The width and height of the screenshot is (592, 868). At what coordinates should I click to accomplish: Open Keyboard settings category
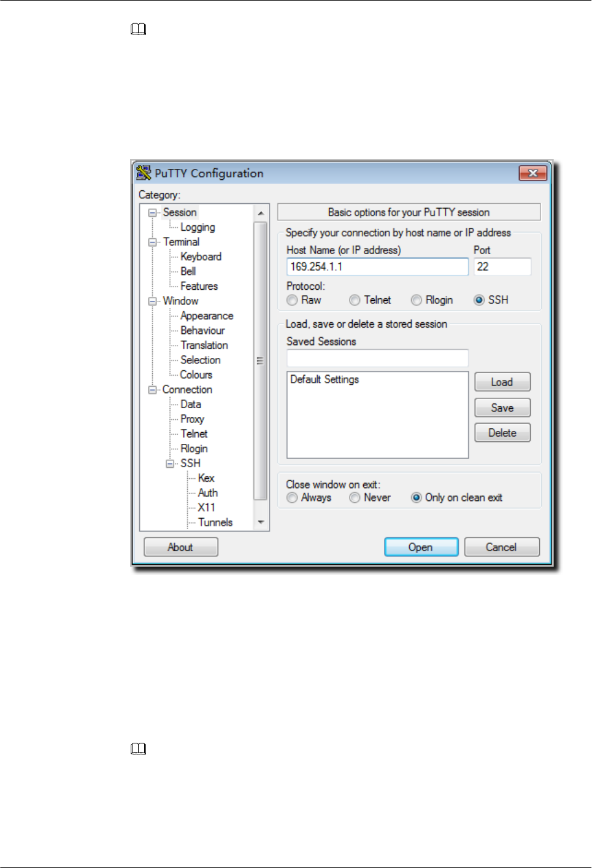click(x=201, y=257)
